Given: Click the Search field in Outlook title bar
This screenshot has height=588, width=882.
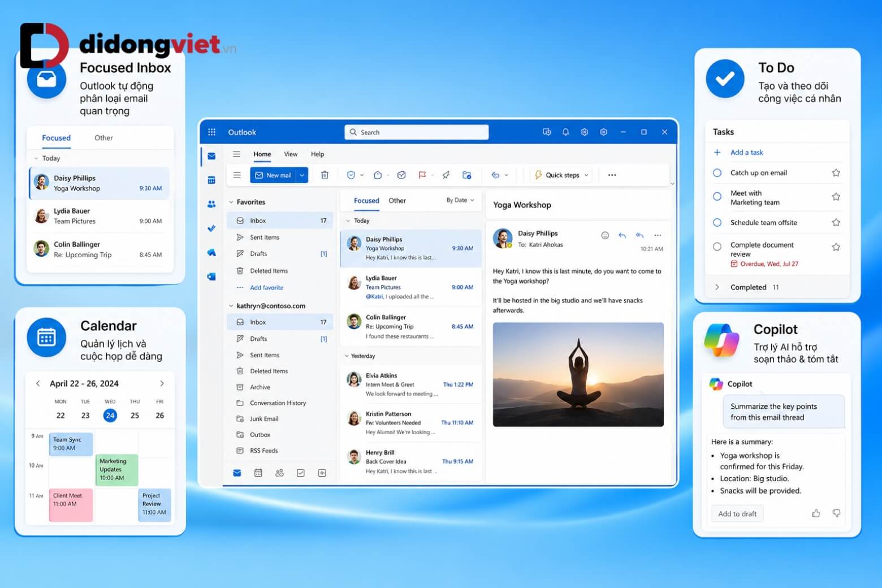Looking at the screenshot, I should click(417, 132).
